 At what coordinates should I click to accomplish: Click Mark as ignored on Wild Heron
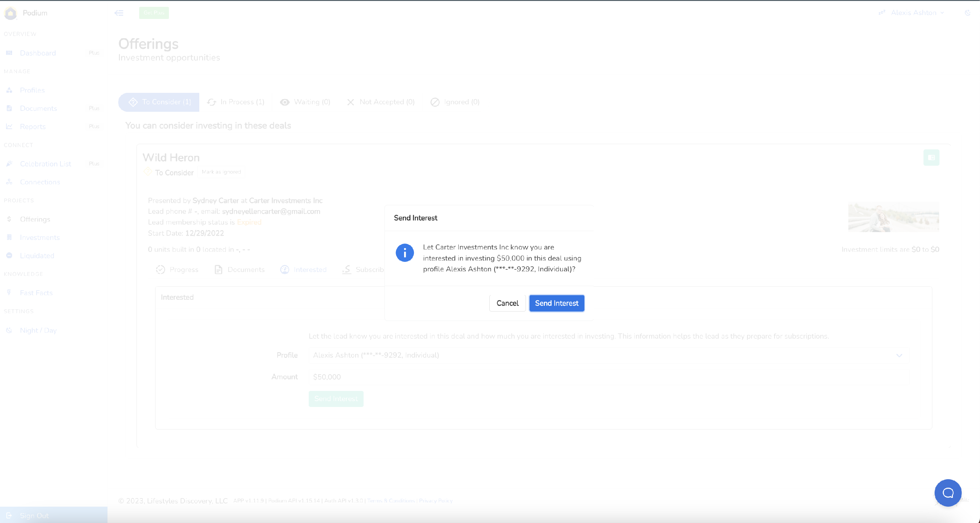click(x=221, y=172)
